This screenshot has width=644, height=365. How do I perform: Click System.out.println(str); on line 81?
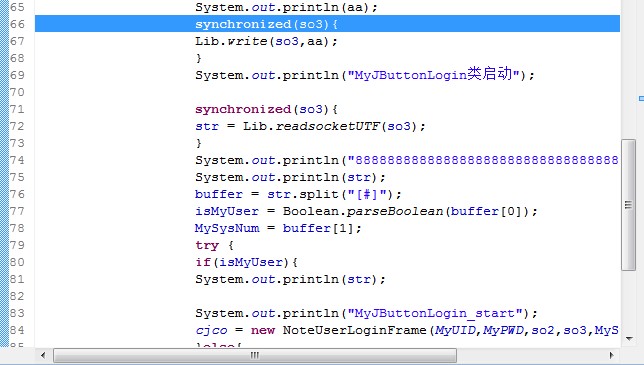click(290, 280)
